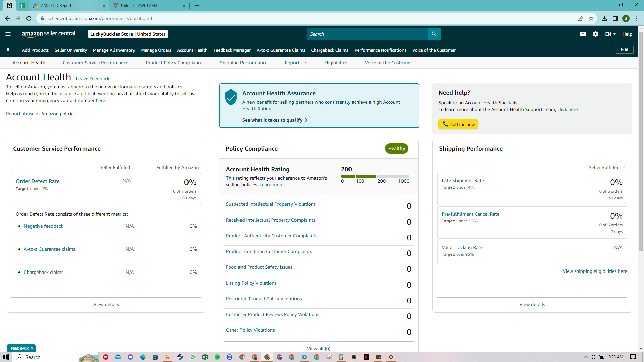644x362 pixels.
Task: Click the Account Health Rating progress bar
Action: (x=375, y=176)
